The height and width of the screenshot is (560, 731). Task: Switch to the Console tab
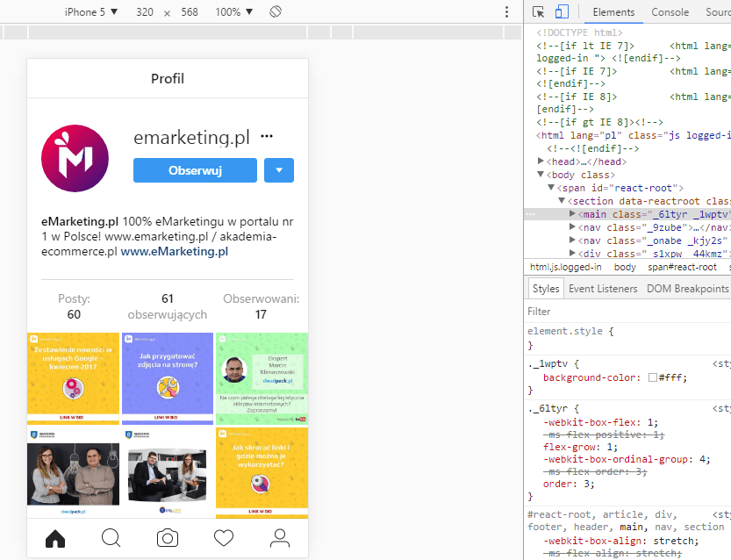click(x=670, y=12)
